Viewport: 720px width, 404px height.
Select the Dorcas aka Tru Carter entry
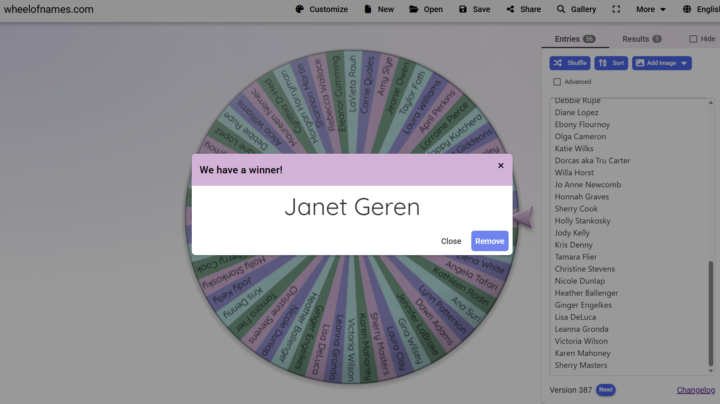592,161
